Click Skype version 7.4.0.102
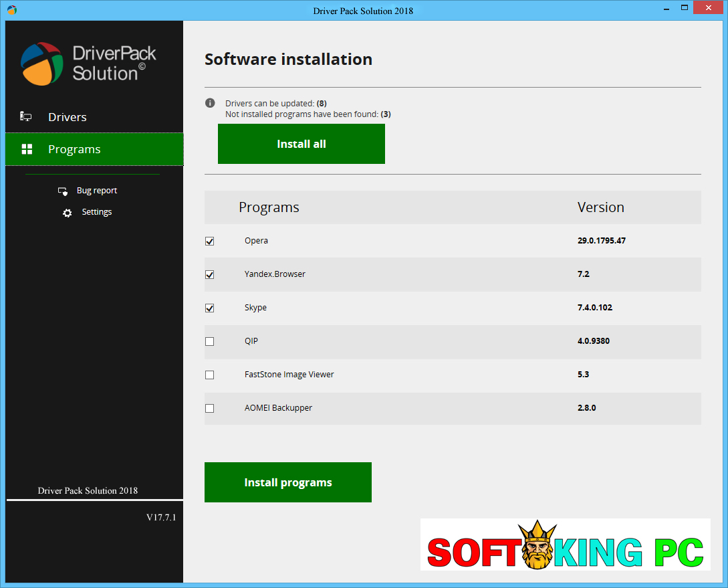 [595, 308]
